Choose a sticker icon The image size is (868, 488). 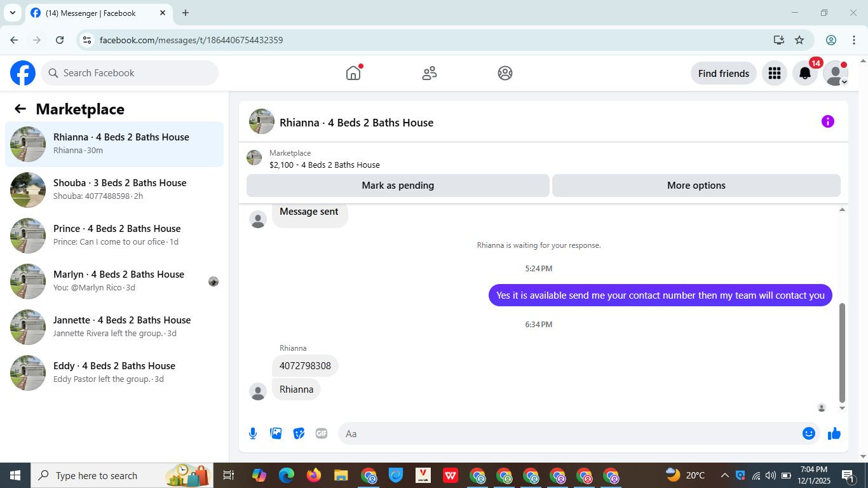[x=299, y=433]
